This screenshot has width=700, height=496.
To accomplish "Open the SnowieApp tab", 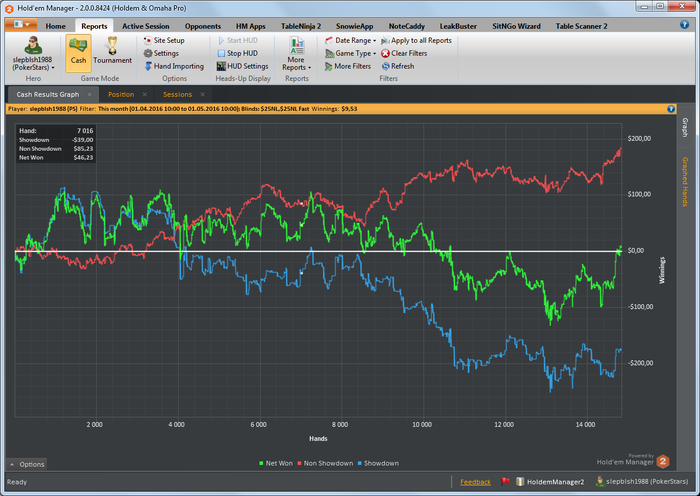I will (354, 26).
